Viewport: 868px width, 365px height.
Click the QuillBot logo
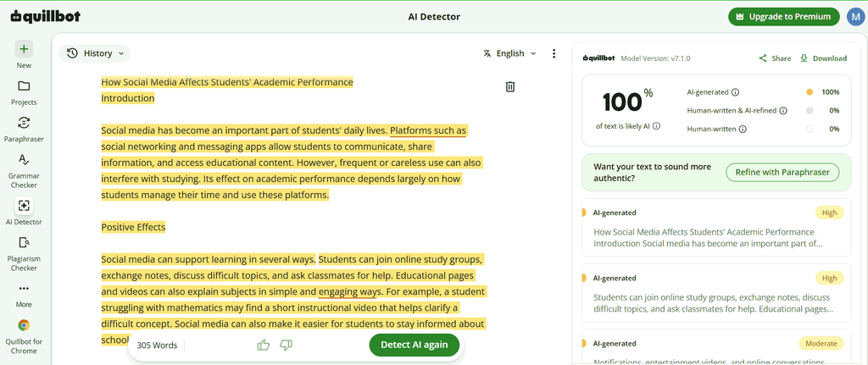click(46, 17)
